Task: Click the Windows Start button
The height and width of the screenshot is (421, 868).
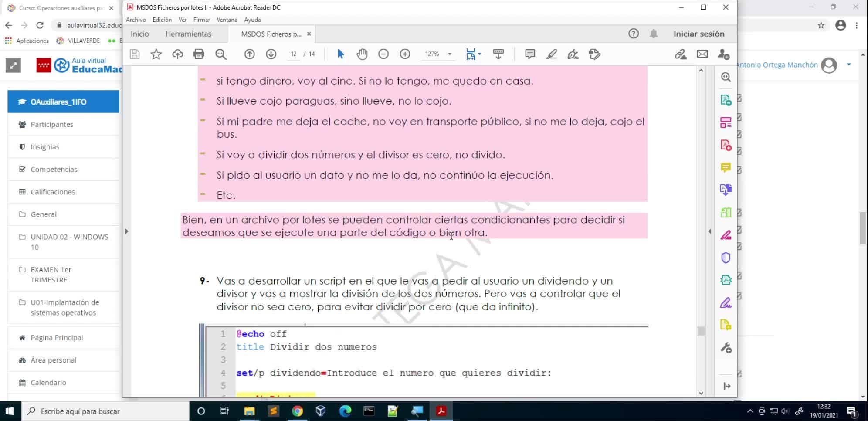Action: click(x=10, y=411)
